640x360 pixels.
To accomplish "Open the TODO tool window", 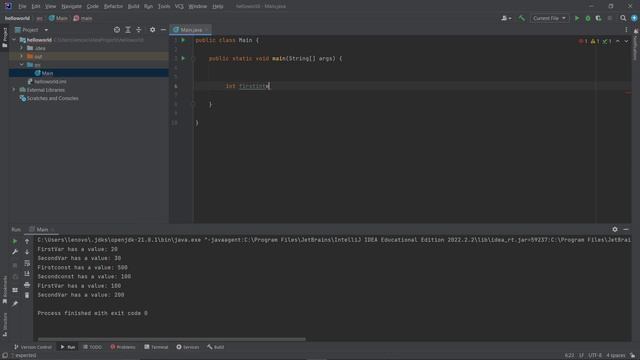I will point(93,347).
